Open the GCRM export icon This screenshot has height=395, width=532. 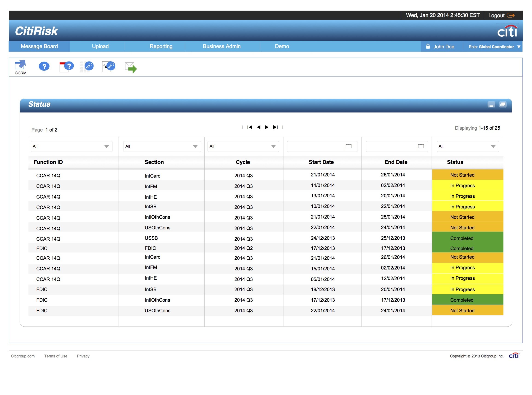pos(20,67)
